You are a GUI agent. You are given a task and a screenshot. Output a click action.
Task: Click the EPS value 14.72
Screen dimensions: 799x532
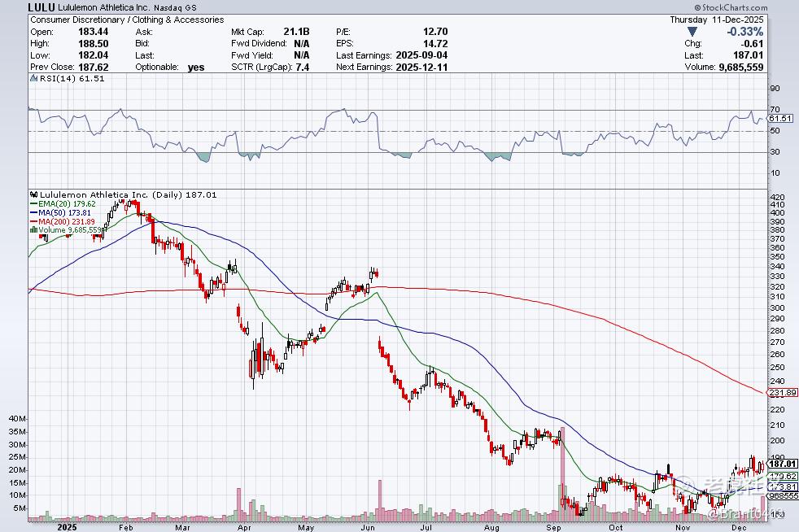click(x=435, y=43)
